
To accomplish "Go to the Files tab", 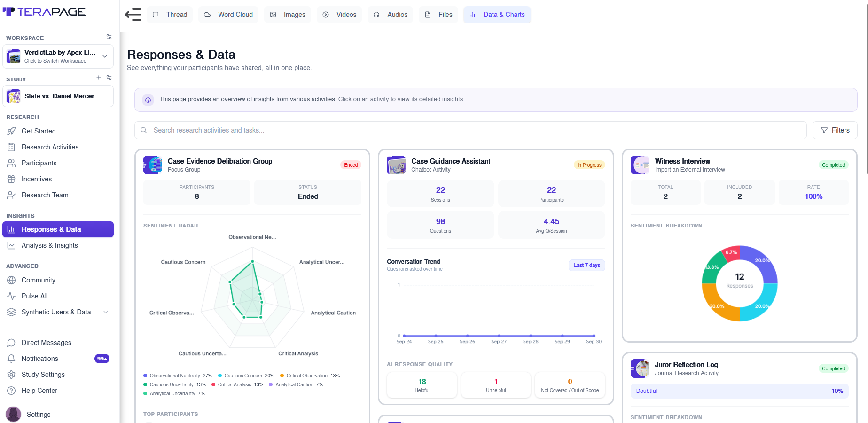I will click(438, 15).
